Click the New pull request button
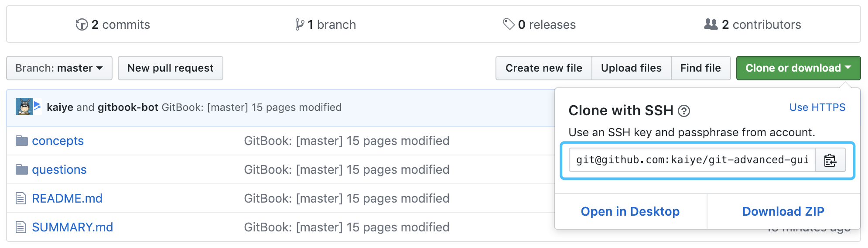 (x=171, y=68)
